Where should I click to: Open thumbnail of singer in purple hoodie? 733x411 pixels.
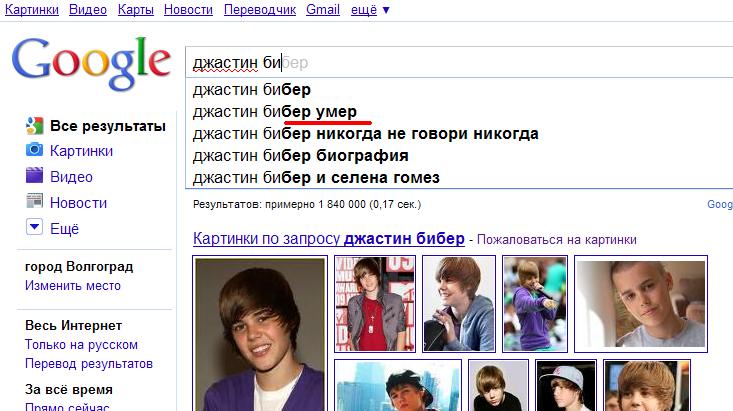click(x=535, y=304)
